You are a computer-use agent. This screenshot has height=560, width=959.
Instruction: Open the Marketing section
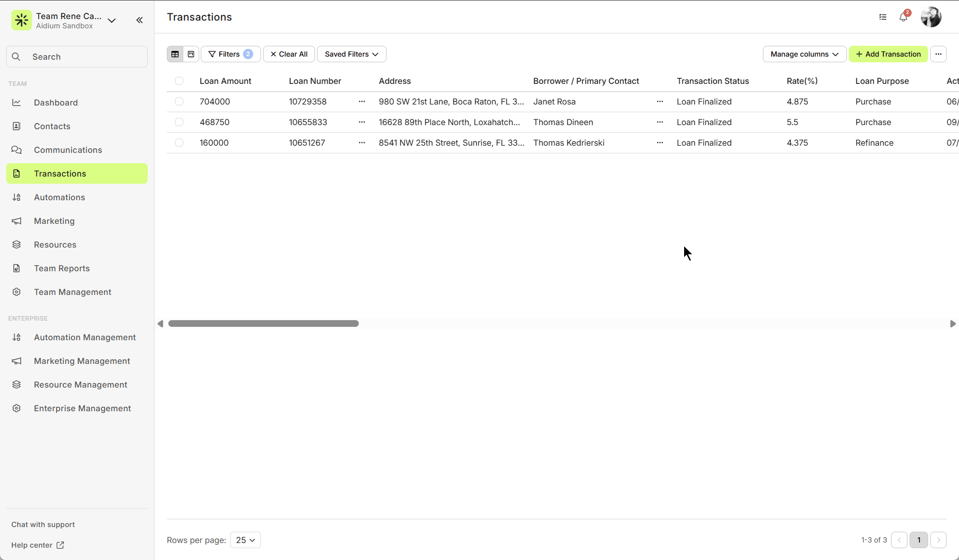tap(54, 221)
